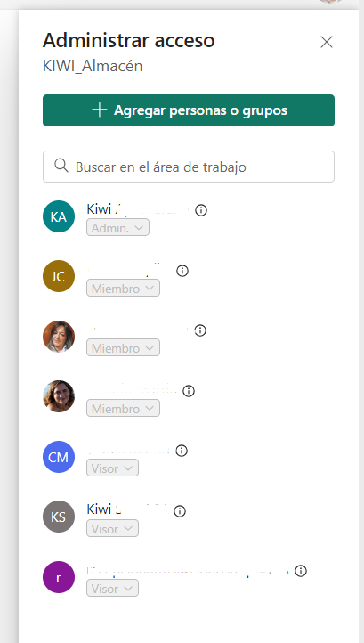The image size is (364, 643).
Task: Click the info icon beside the KS Kiwi user
Action: [x=180, y=511]
